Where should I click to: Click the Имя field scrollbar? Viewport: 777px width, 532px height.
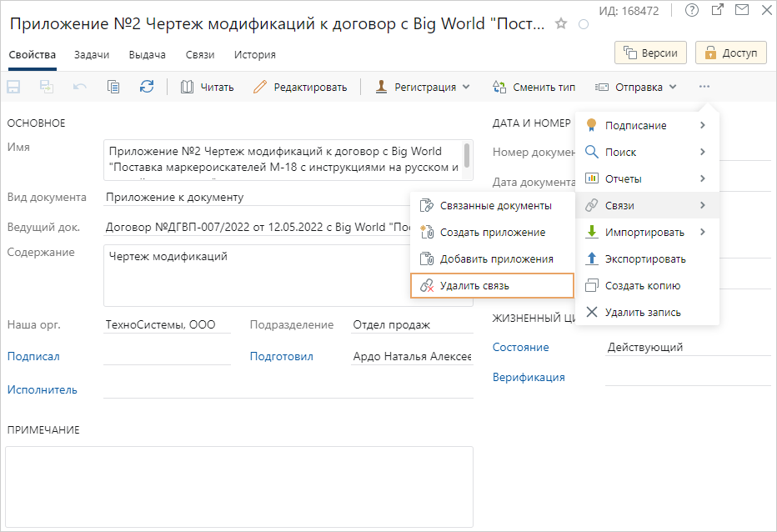point(467,155)
